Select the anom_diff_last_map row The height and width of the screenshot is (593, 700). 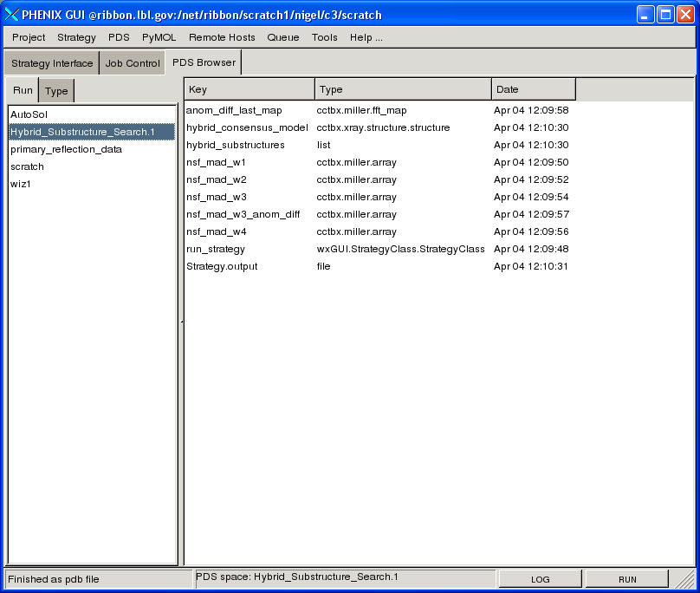pos(234,110)
